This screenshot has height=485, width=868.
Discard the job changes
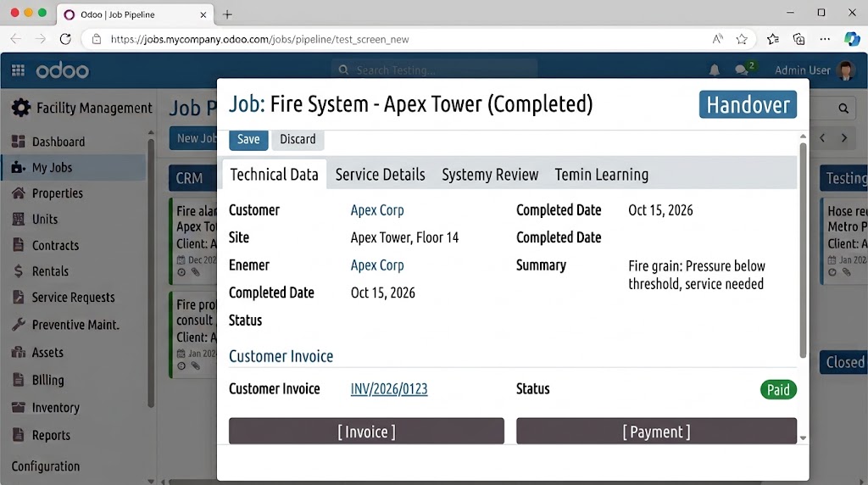298,140
